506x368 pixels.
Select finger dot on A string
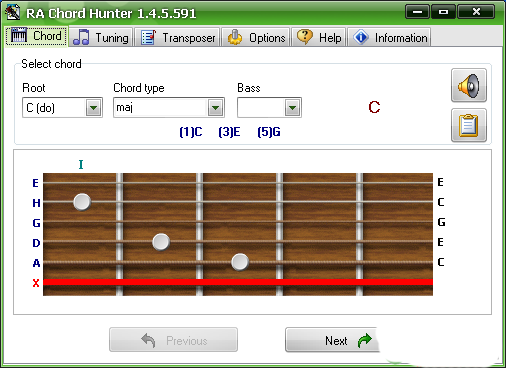(240, 262)
